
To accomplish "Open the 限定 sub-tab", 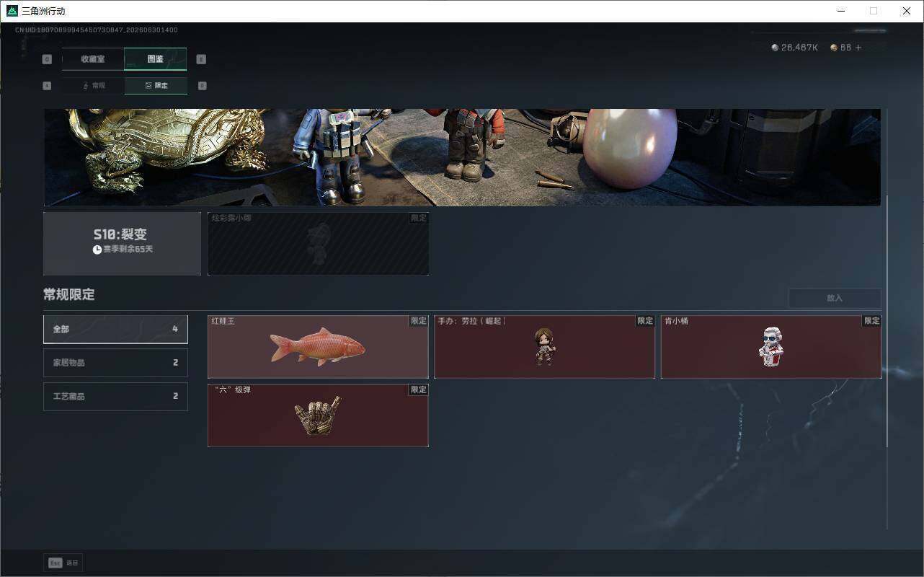I will coord(156,86).
